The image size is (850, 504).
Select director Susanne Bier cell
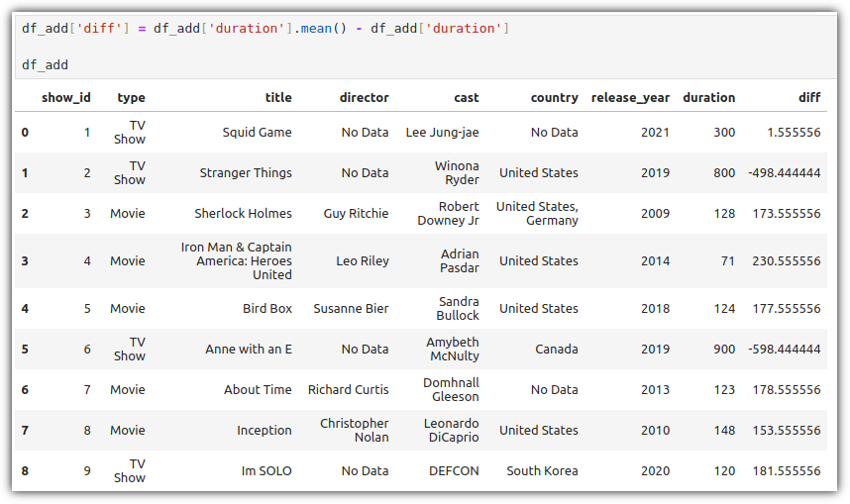point(351,308)
